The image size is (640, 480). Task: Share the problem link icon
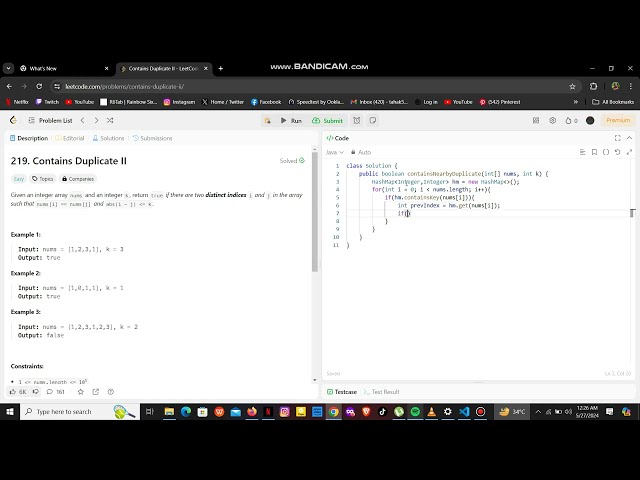(x=96, y=392)
